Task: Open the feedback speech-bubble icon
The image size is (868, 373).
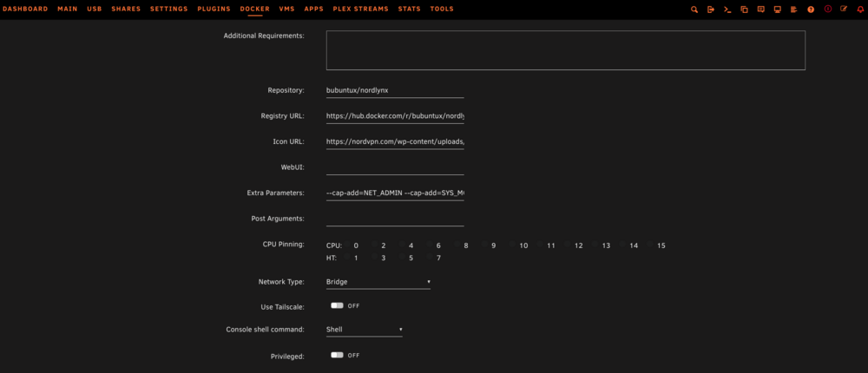Action: pos(760,10)
